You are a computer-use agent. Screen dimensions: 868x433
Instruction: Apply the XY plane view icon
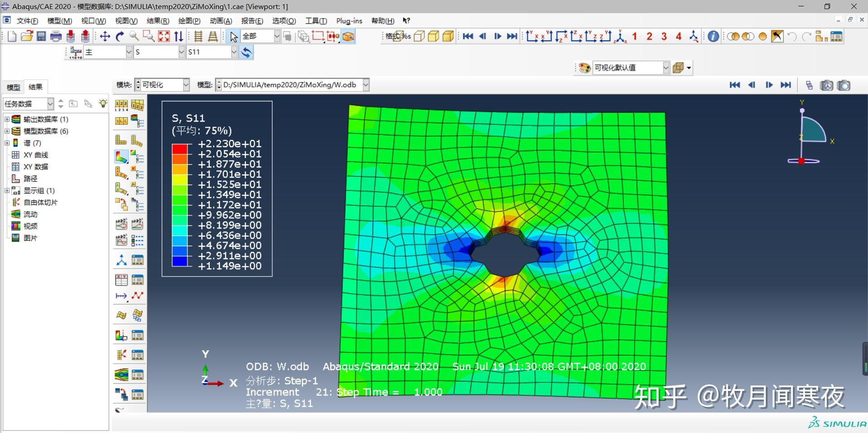coord(532,36)
